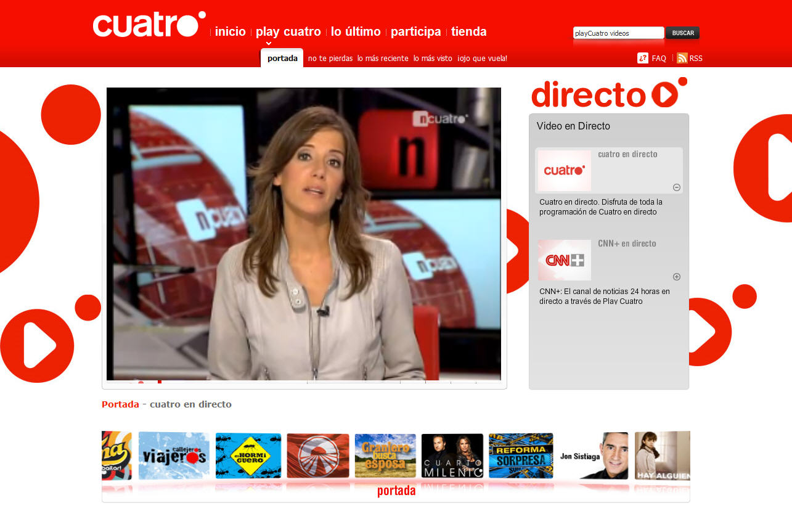Open ¡ojo que vuela! link
Screen dimensions: 792x532
coord(482,59)
